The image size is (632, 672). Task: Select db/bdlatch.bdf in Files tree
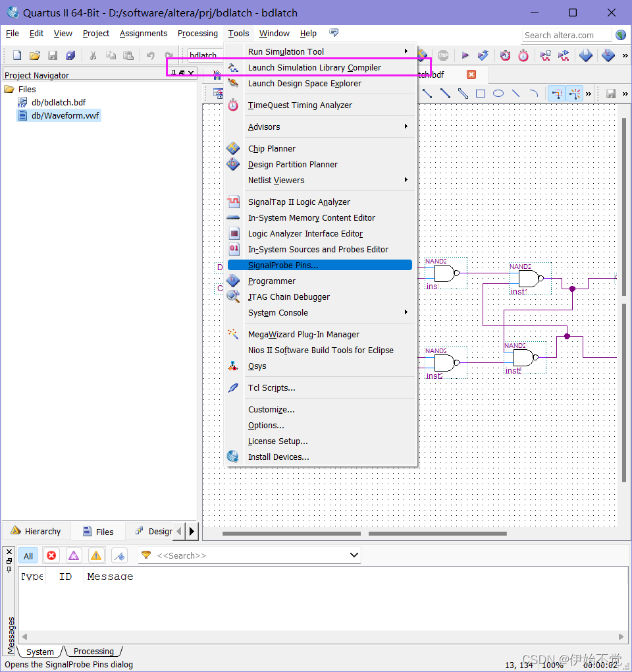58,102
